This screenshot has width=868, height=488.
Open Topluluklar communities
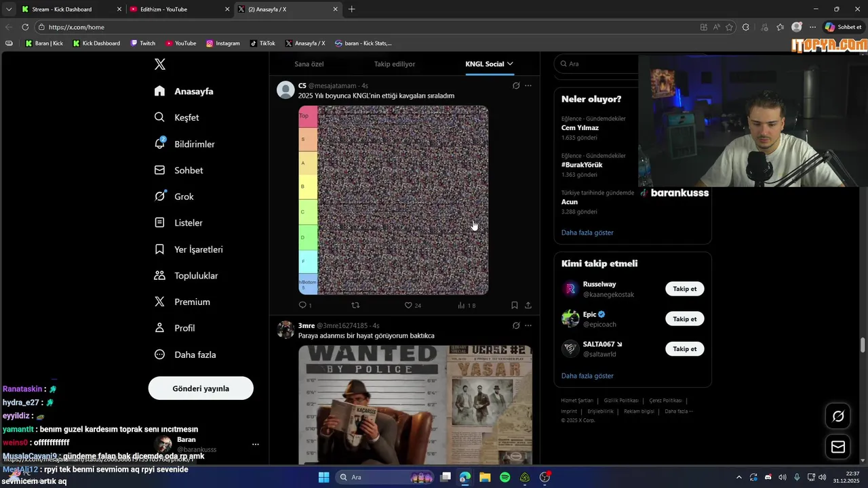point(186,275)
